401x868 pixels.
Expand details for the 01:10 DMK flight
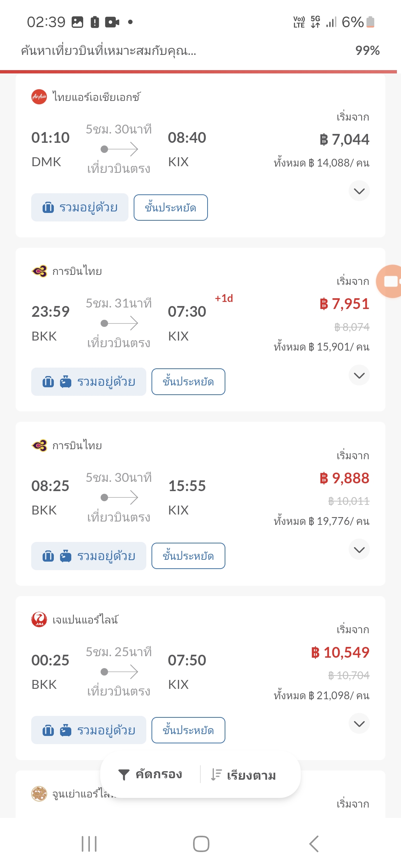(359, 191)
